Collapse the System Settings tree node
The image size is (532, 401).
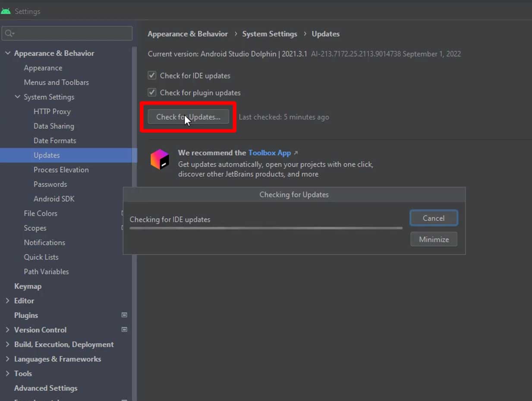[x=17, y=97]
